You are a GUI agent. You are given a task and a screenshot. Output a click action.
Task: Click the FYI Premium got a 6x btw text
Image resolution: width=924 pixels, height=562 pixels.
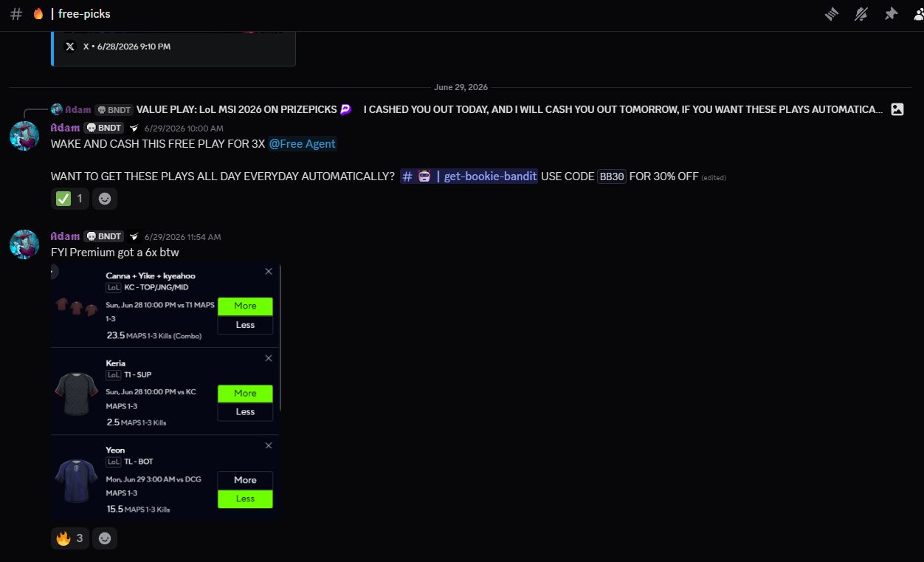click(x=115, y=253)
